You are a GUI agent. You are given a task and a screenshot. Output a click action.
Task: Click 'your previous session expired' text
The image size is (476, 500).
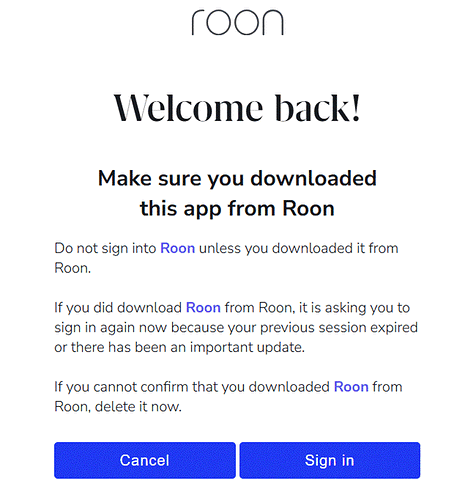[339, 327]
